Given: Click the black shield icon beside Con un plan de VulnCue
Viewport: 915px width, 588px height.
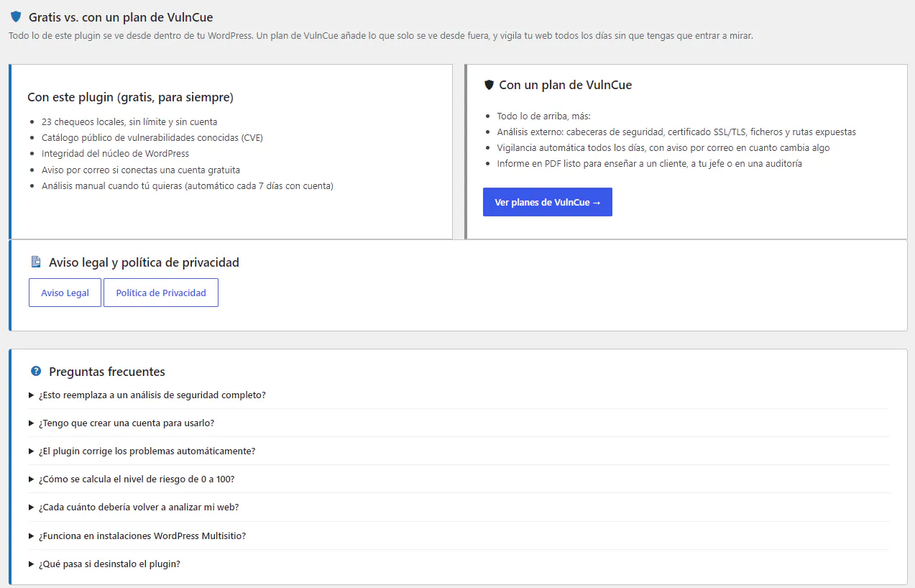Looking at the screenshot, I should click(489, 85).
